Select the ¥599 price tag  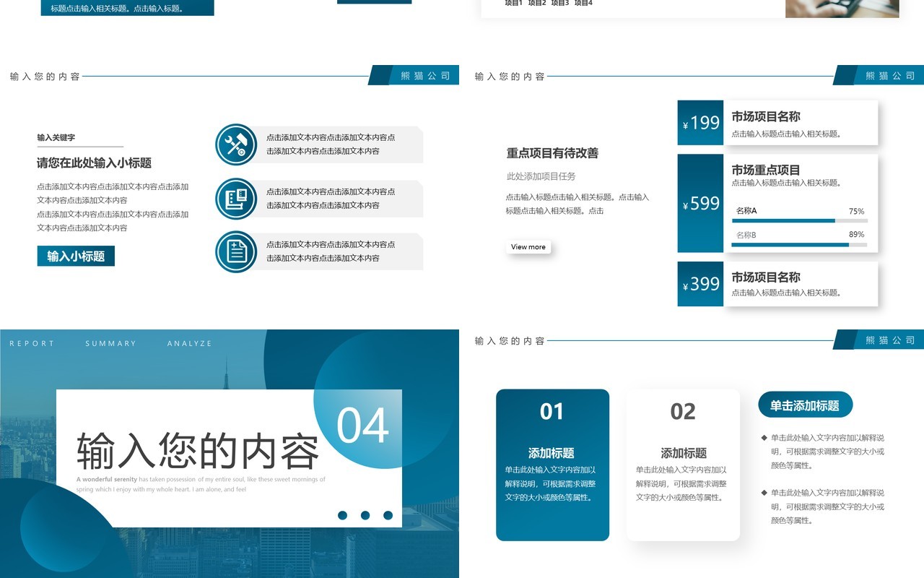click(700, 203)
